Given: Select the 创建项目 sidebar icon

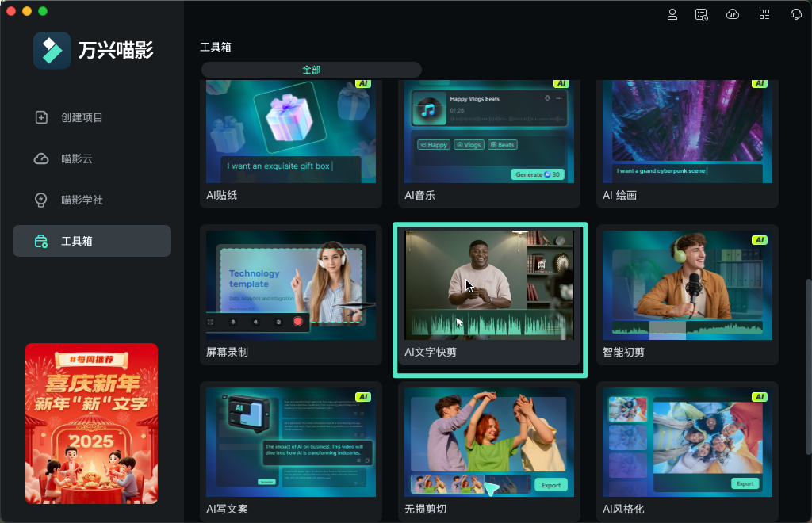Looking at the screenshot, I should click(40, 117).
